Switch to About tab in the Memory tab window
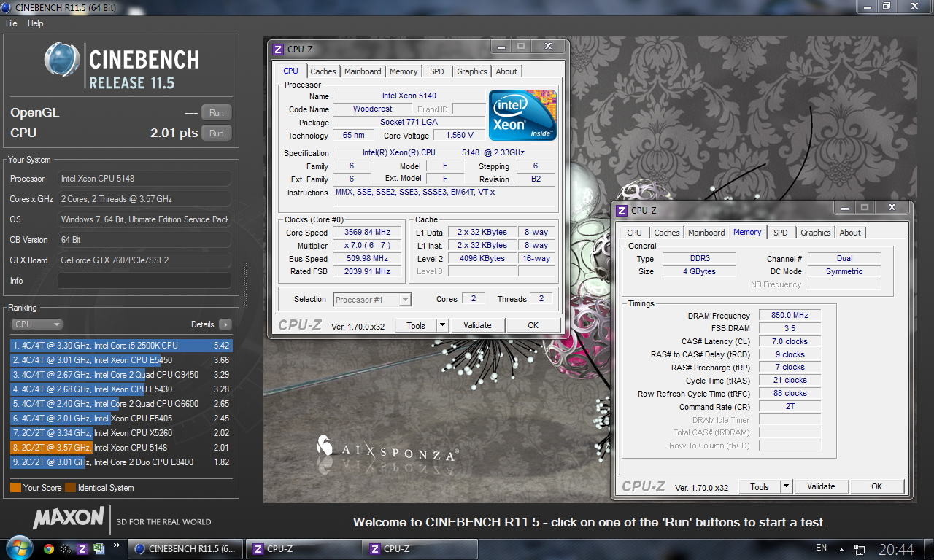Screen dimensions: 934x560 pyautogui.click(x=850, y=233)
